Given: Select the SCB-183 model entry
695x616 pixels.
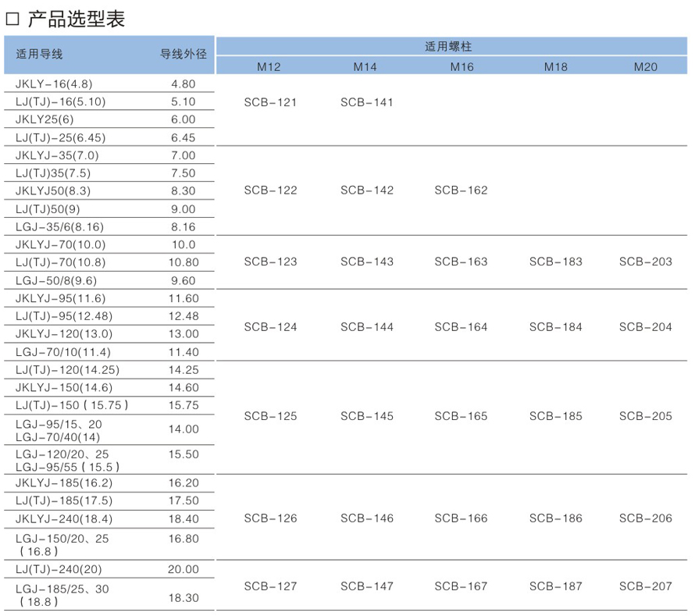Looking at the screenshot, I should coord(555,262).
